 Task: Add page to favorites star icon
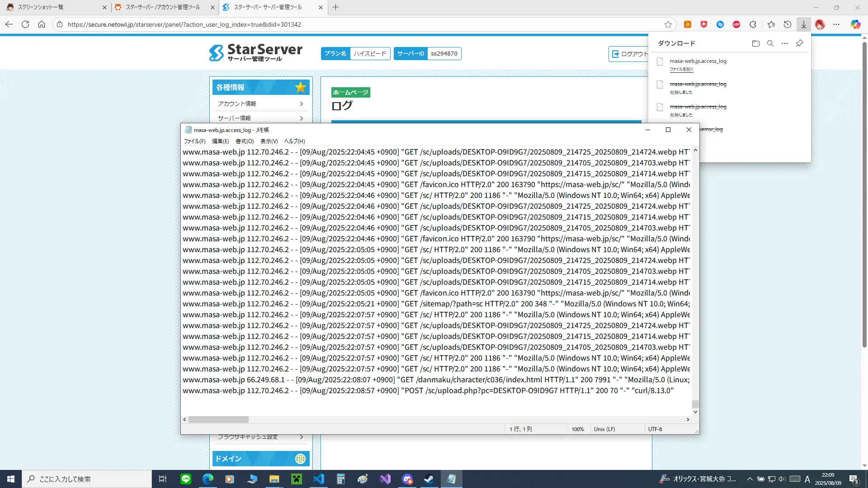668,24
